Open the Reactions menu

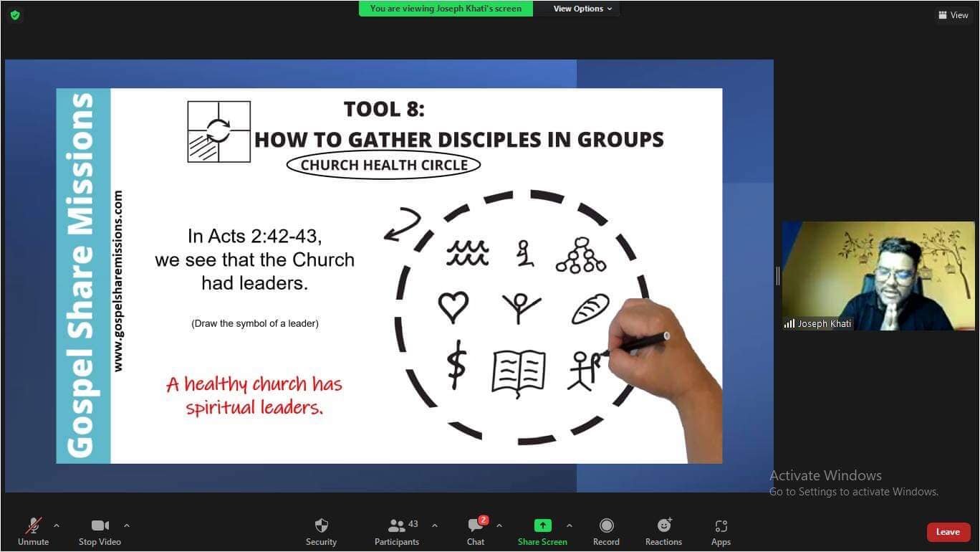tap(663, 531)
